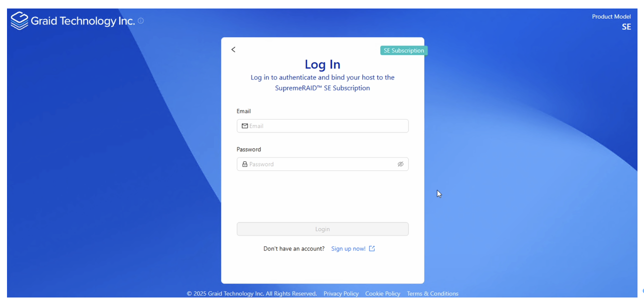
Task: Click the envelope icon in Email field
Action: tap(245, 126)
